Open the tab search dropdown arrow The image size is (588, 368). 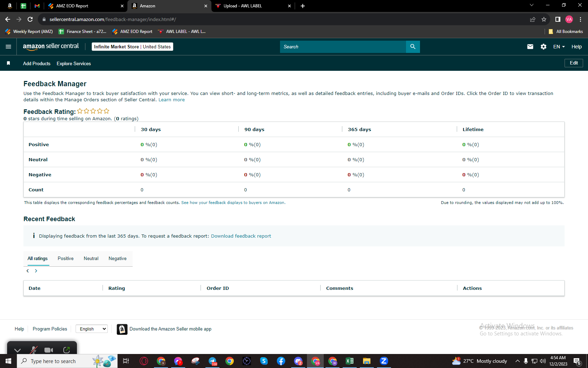point(532,5)
